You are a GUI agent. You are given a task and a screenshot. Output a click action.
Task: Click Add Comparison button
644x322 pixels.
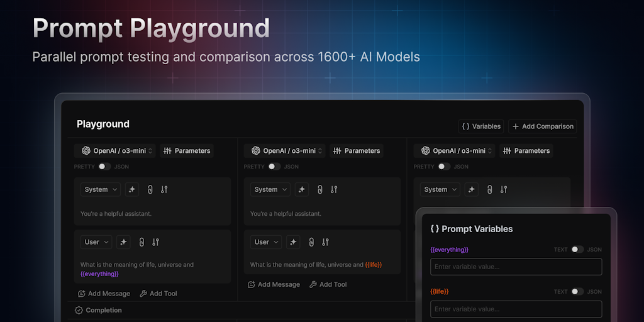(x=543, y=126)
